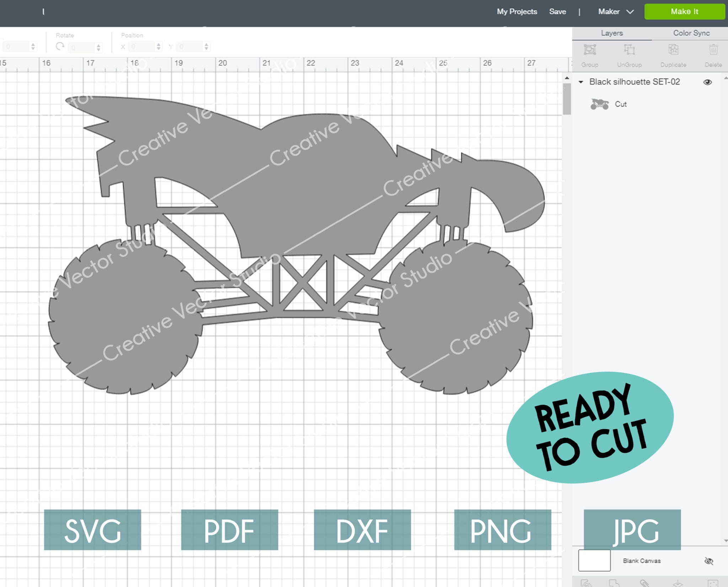Show the Blank Canvas layer

coord(708,561)
